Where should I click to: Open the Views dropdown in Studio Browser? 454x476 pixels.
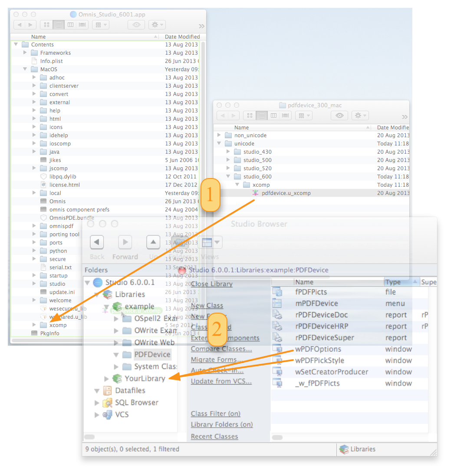211,242
